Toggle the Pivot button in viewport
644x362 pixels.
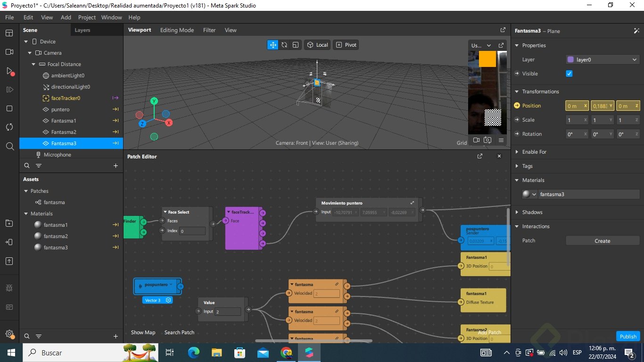point(346,45)
